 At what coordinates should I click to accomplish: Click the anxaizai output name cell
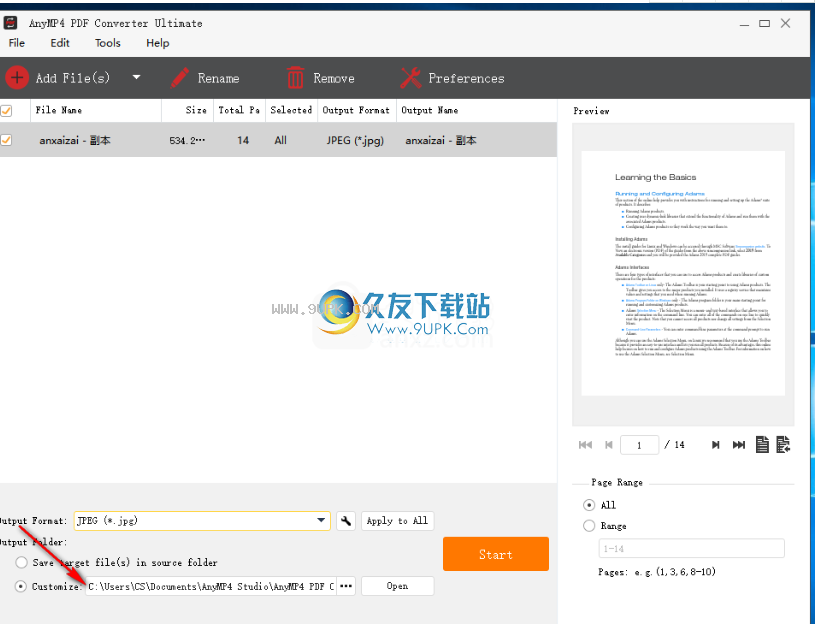click(441, 140)
